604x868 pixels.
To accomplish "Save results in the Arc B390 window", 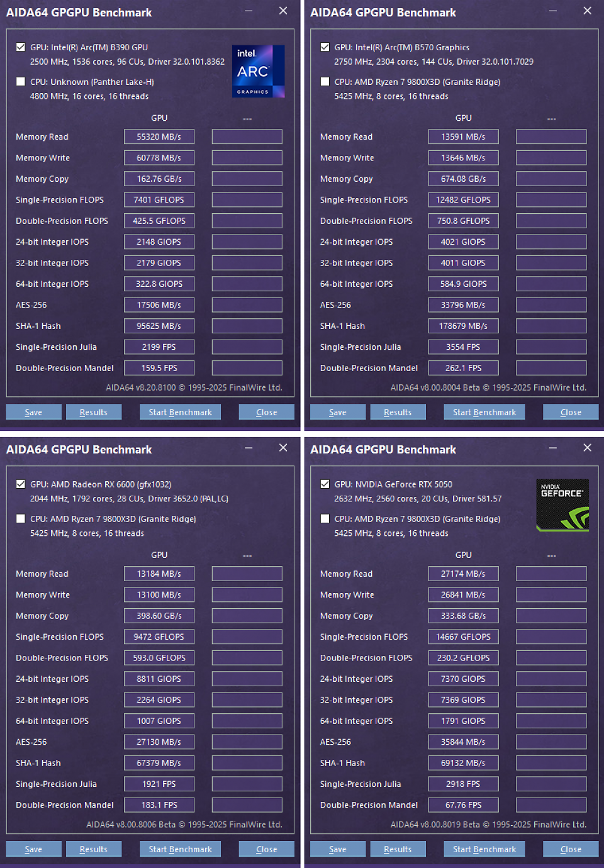I will [34, 412].
